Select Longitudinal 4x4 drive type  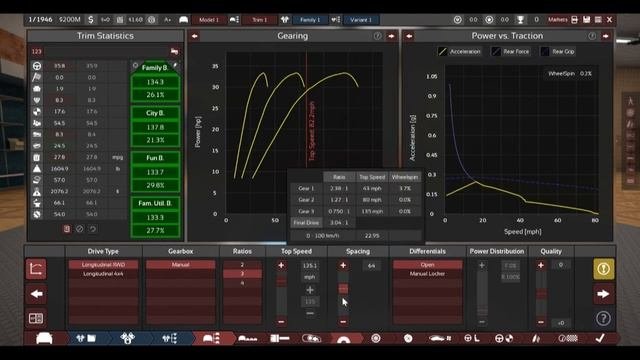coord(103,274)
